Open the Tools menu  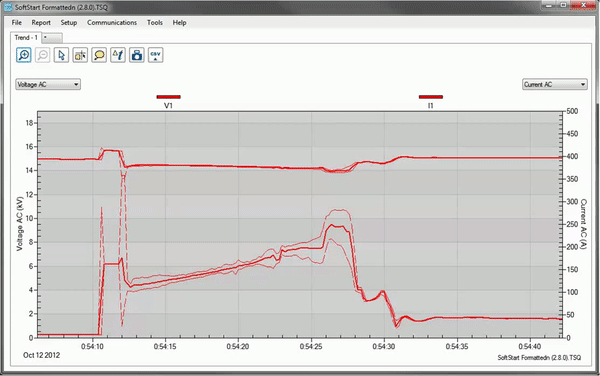point(155,23)
